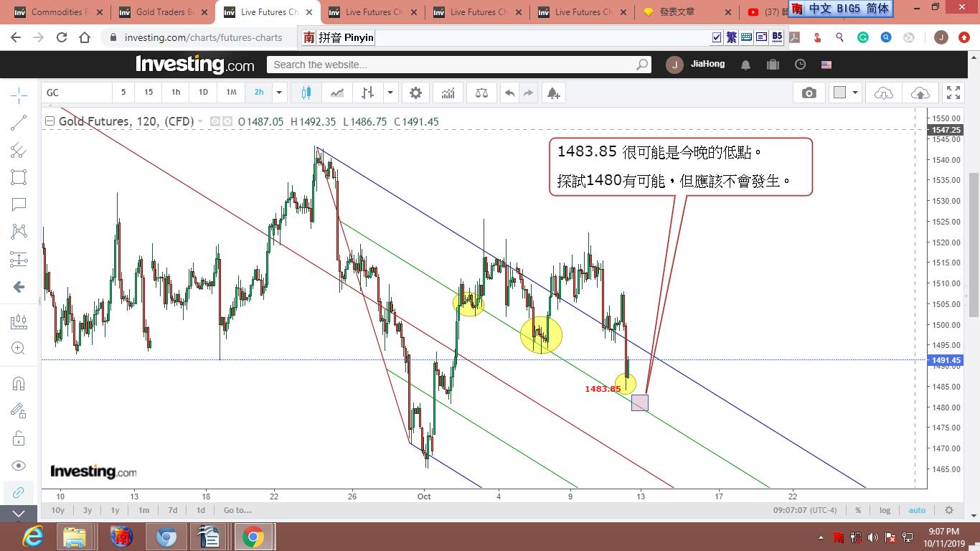The height and width of the screenshot is (551, 980).
Task: Select the 2h interval button
Action: pyautogui.click(x=259, y=92)
